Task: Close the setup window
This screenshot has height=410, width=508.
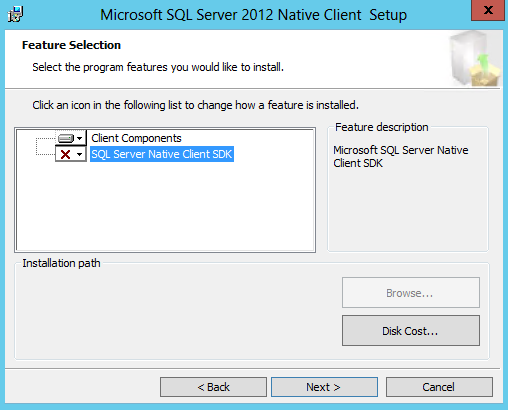Action: point(488,10)
